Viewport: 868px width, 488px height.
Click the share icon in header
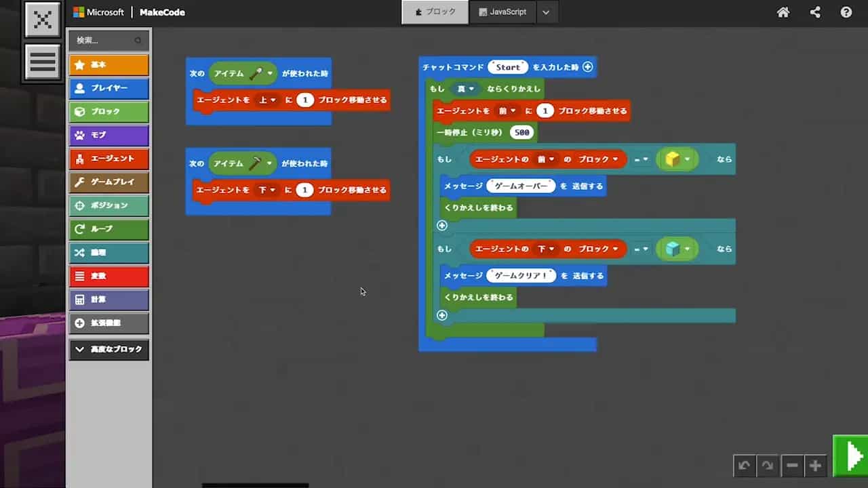pyautogui.click(x=815, y=12)
